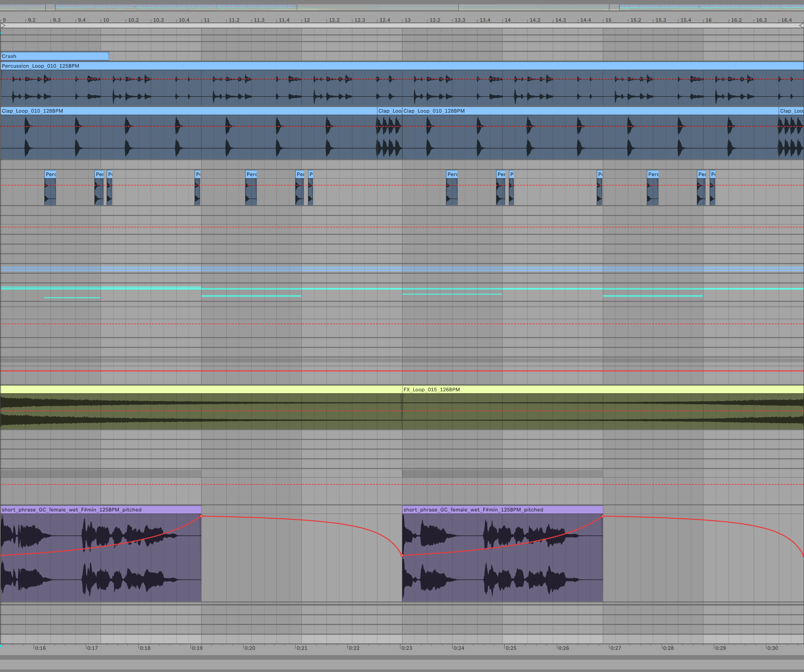Viewport: 804px width, 672px height.
Task: Select the Crash clip
Action: coord(53,56)
